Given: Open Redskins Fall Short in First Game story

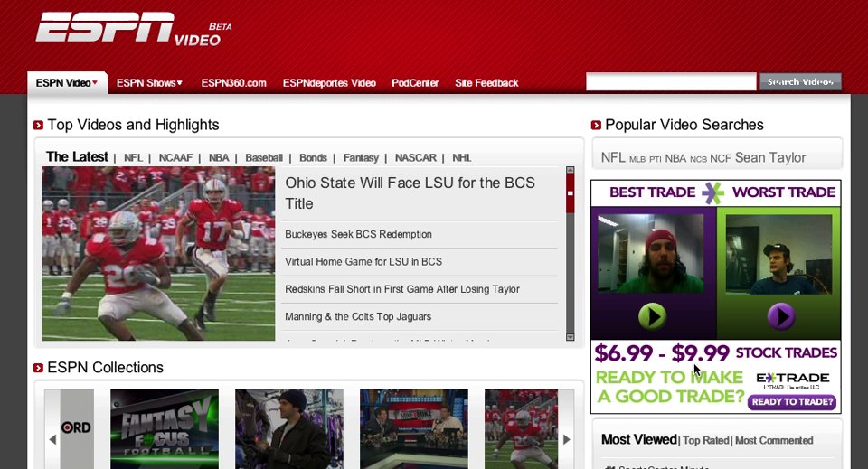Looking at the screenshot, I should point(401,289).
